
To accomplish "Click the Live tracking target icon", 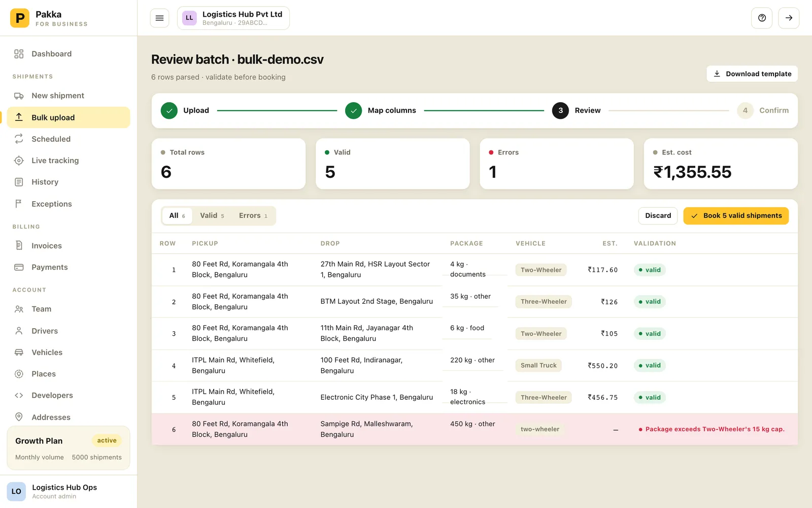I will pyautogui.click(x=19, y=161).
